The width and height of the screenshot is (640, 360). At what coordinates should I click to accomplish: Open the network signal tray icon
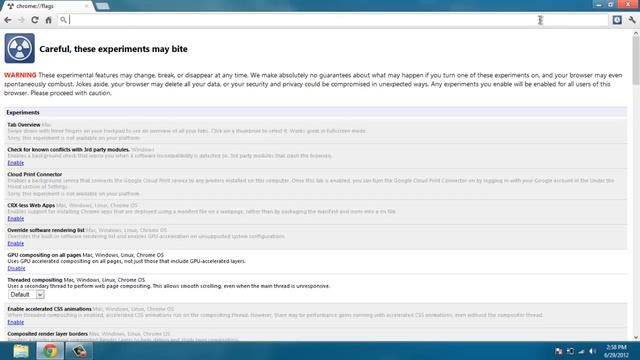click(x=581, y=351)
